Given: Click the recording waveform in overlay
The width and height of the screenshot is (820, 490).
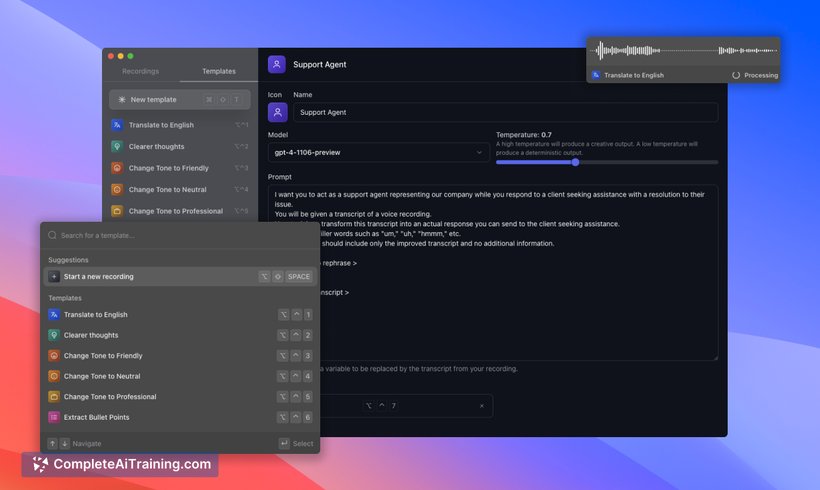Looking at the screenshot, I should tap(684, 51).
